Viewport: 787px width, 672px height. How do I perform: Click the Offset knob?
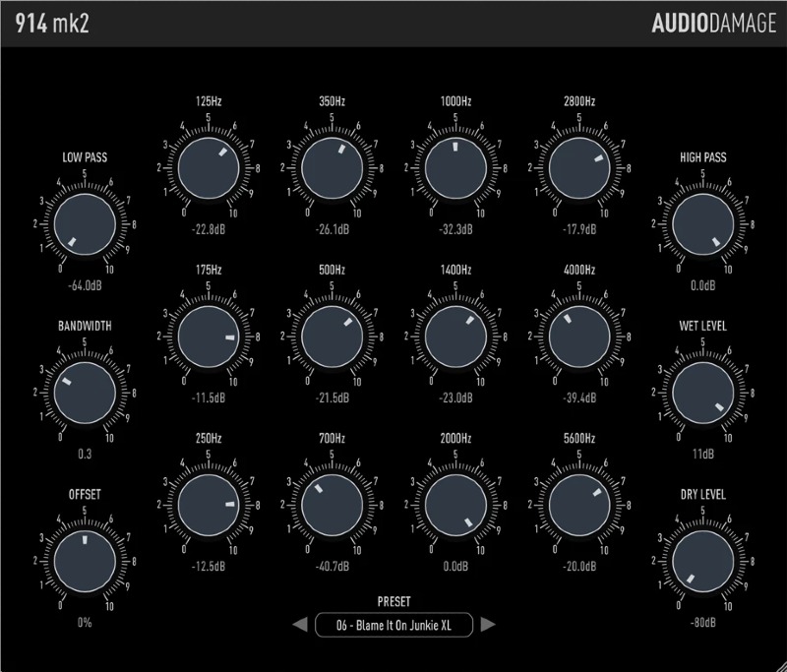click(85, 562)
